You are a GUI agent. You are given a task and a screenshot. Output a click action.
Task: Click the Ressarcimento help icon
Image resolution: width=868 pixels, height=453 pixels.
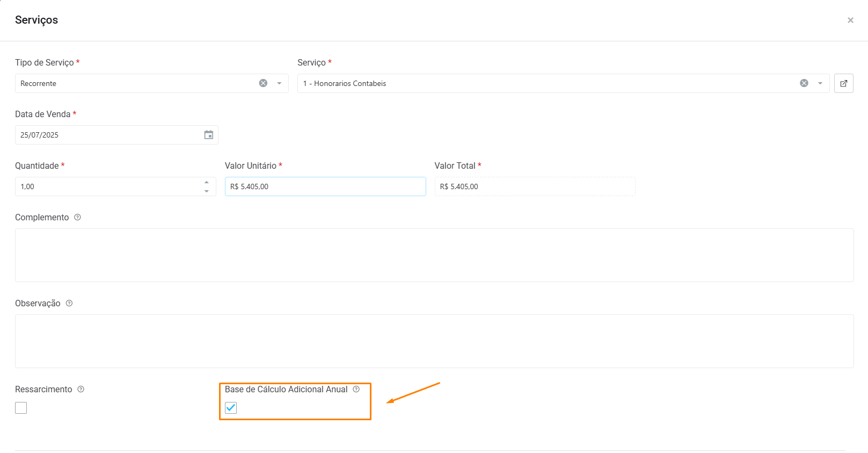[81, 390]
